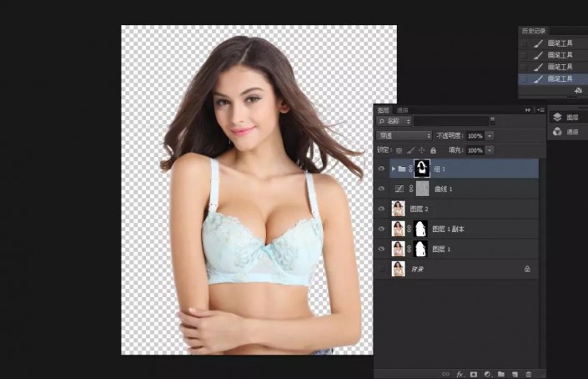Switch to the 图层 tab
The image size is (588, 379).
point(384,110)
